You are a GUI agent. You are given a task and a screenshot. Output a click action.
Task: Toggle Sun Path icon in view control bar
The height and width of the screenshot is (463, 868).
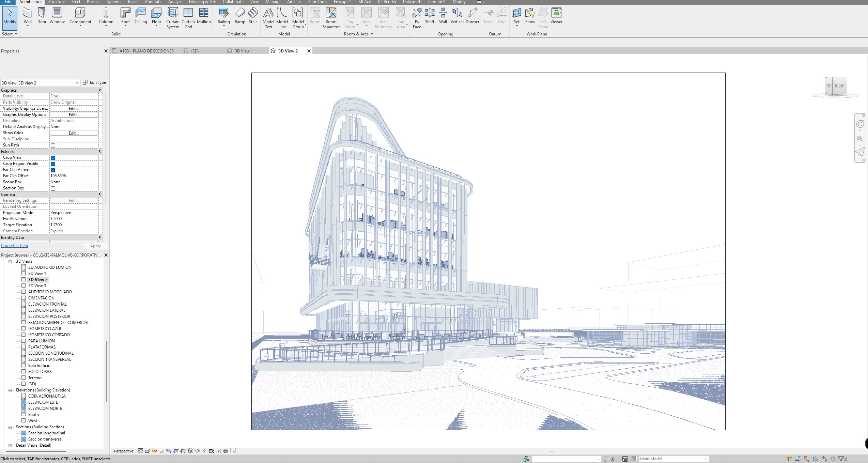click(x=154, y=451)
